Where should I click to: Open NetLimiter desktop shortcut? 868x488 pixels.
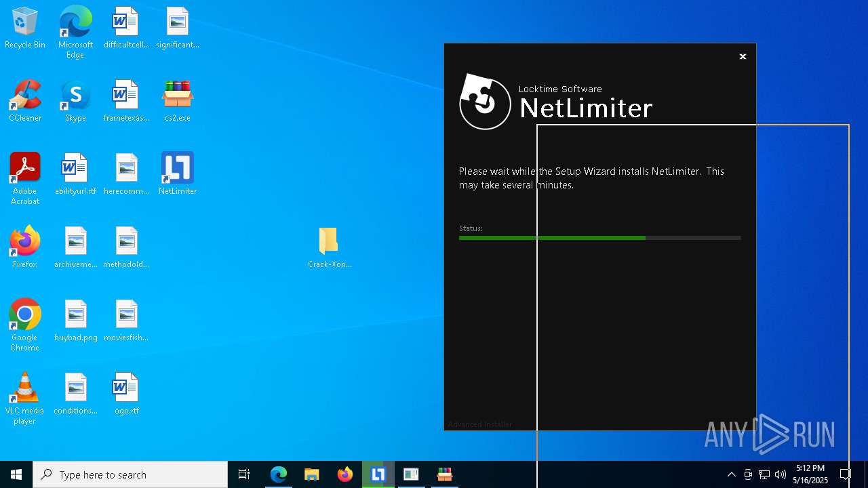(x=178, y=175)
